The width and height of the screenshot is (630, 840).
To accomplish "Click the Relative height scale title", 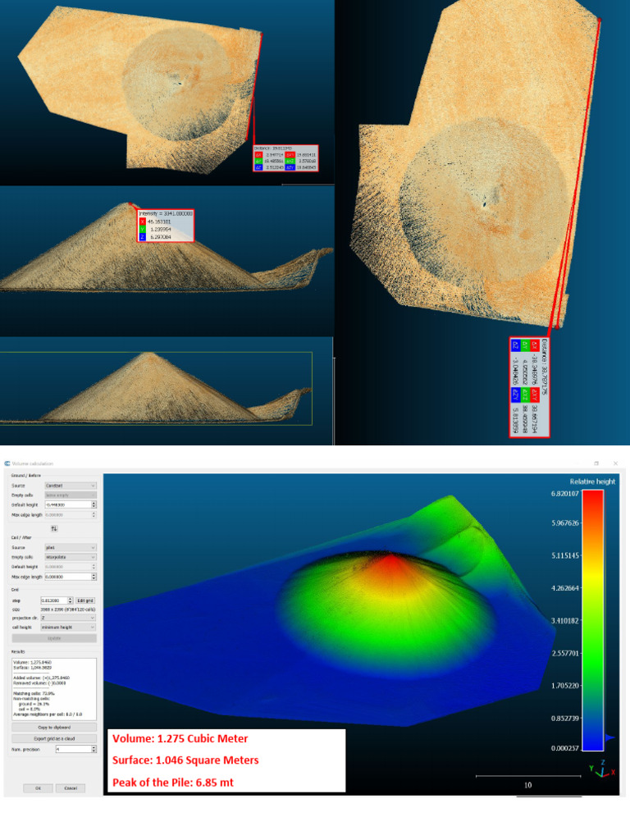I will tap(592, 482).
